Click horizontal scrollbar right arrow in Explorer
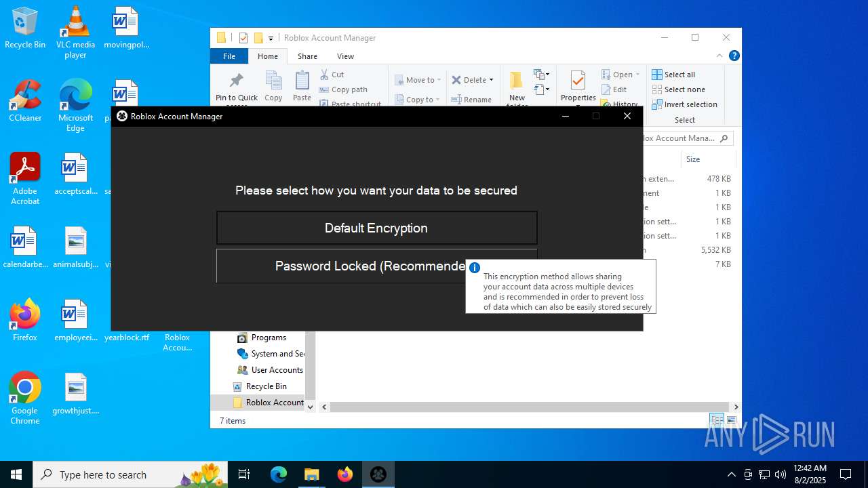The image size is (868, 488). 736,407
